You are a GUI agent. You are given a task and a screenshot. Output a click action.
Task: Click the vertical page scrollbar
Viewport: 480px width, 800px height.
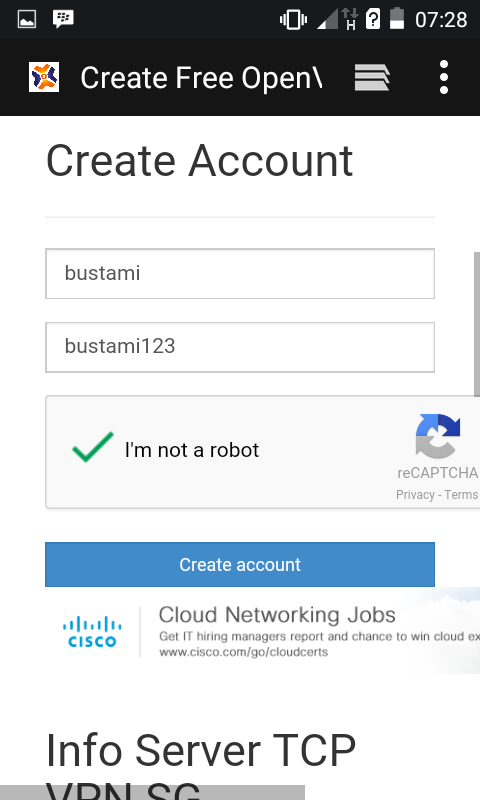click(x=477, y=324)
